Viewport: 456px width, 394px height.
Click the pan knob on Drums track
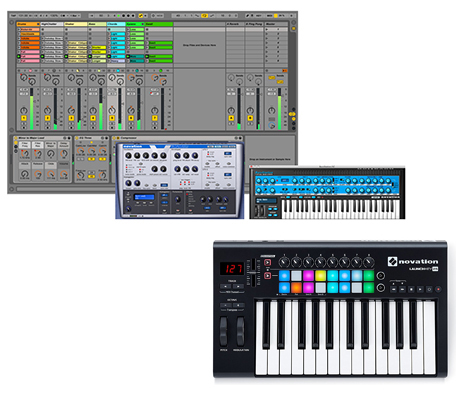tap(24, 111)
